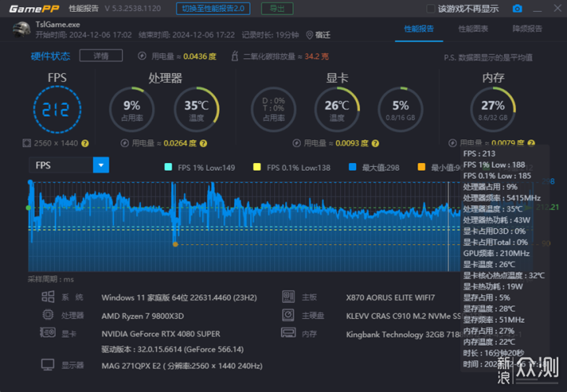Click the orange minimum FPS marker on chart

point(176,244)
